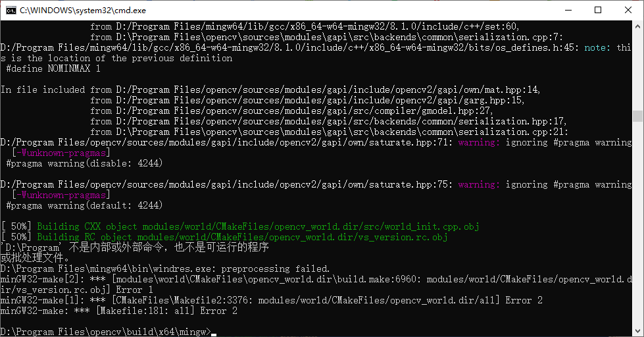
Task: Click the 'garg.hpp:15' include line
Action: tap(308, 100)
